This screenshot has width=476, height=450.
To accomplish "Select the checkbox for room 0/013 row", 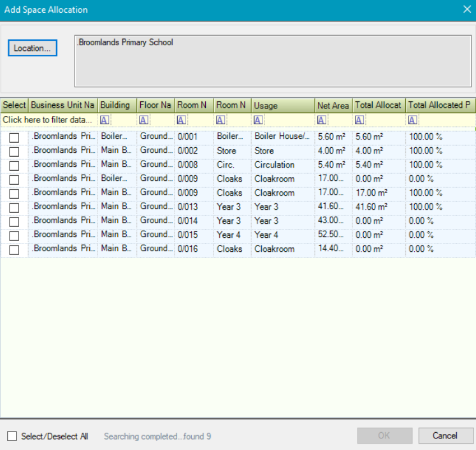I will point(14,207).
